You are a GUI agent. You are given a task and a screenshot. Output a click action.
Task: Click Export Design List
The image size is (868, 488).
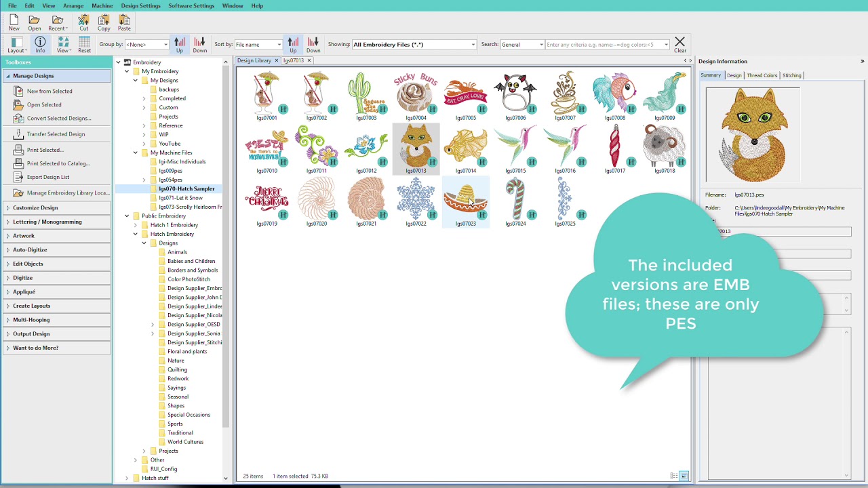click(48, 177)
